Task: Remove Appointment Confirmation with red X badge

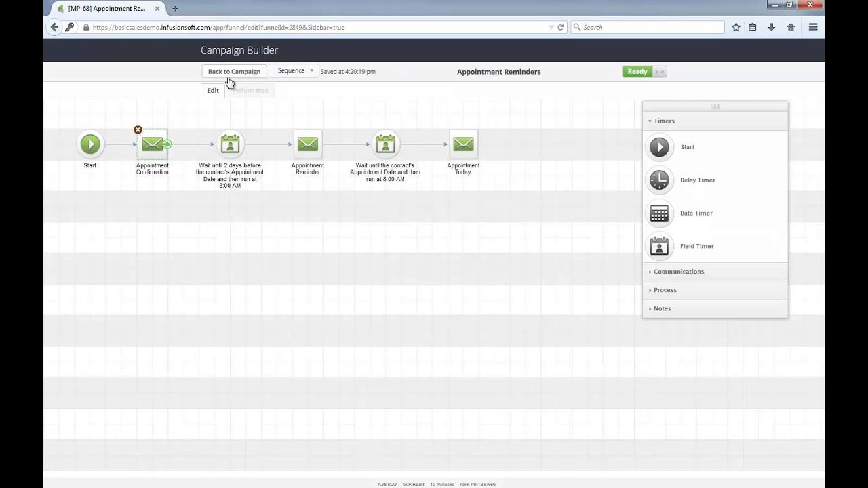Action: [138, 129]
